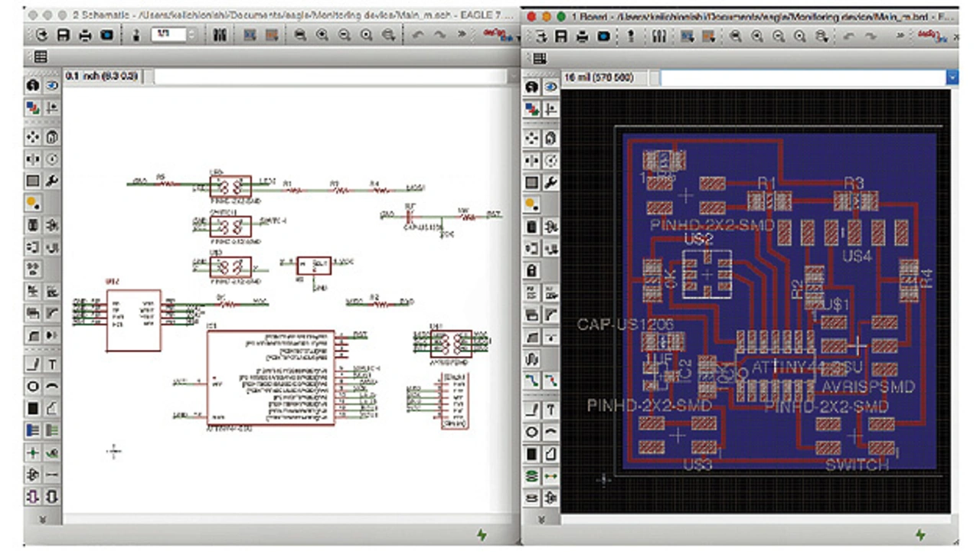
Task: Expand toolbar overflow chevron in Board window
Action: [x=900, y=36]
